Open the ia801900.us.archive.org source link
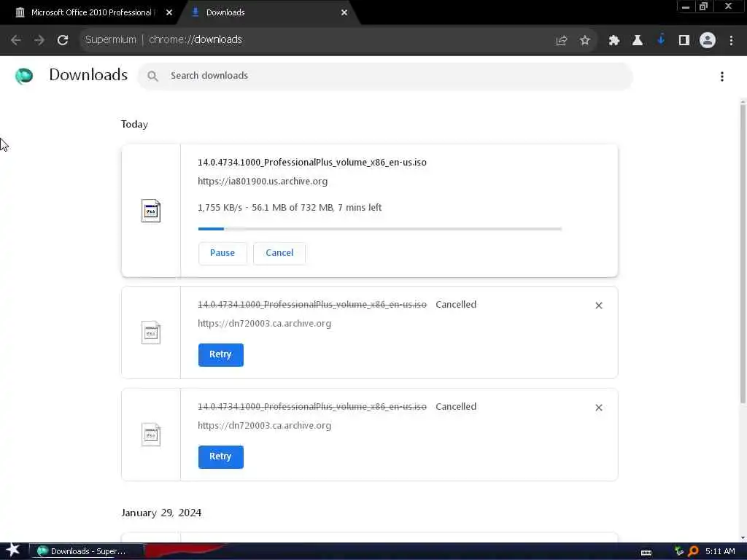 (x=263, y=182)
